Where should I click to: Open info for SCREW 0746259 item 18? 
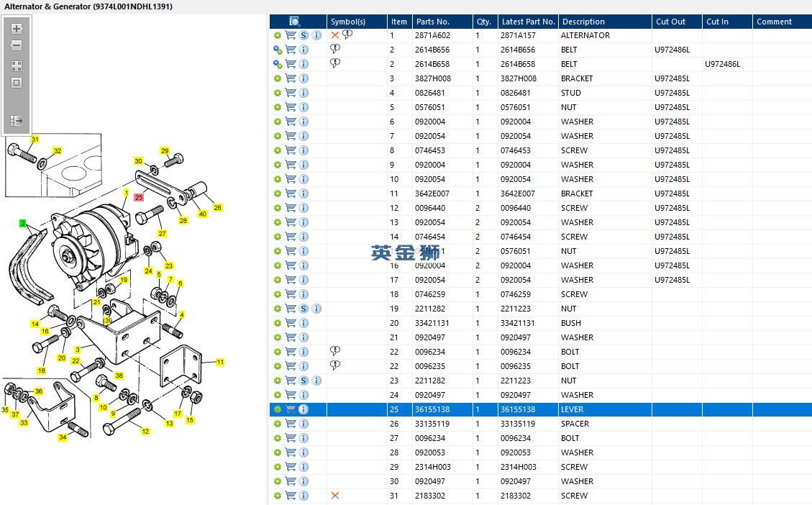click(304, 294)
